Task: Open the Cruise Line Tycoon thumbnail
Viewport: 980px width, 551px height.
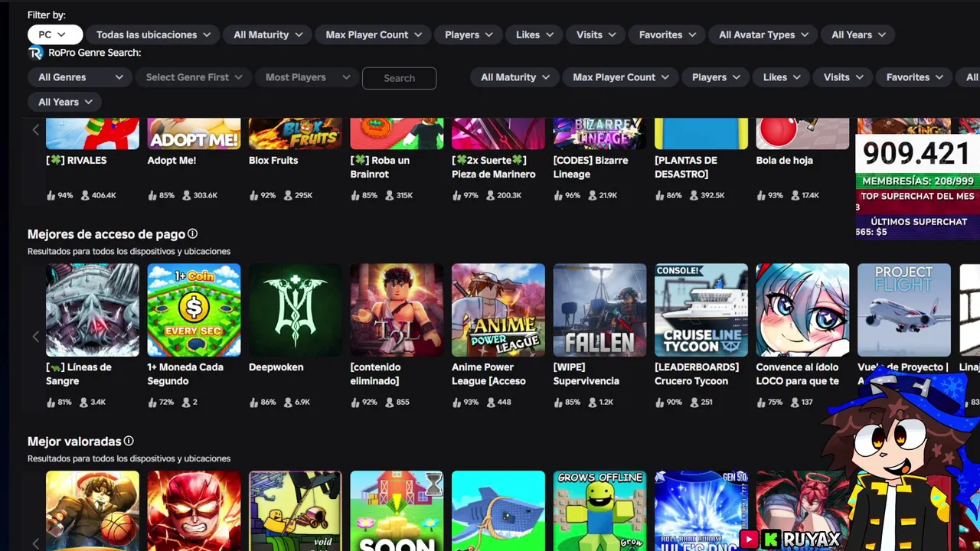Action: (701, 310)
